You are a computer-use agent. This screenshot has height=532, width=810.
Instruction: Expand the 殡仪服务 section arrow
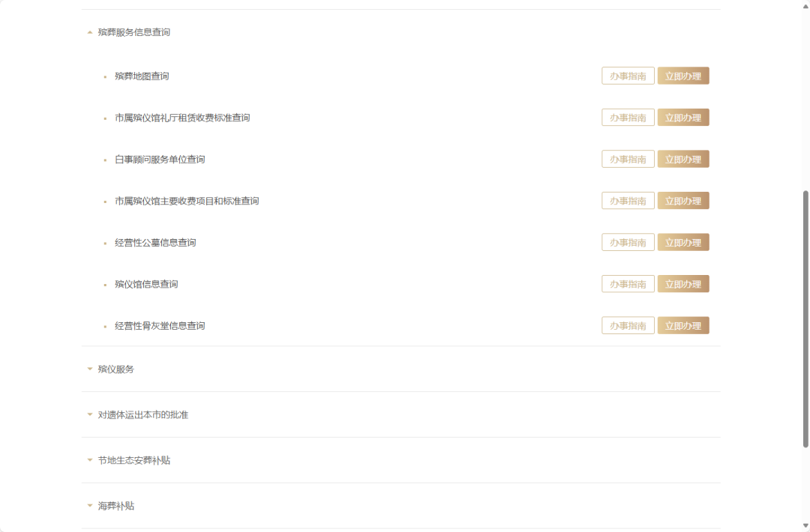(x=90, y=369)
